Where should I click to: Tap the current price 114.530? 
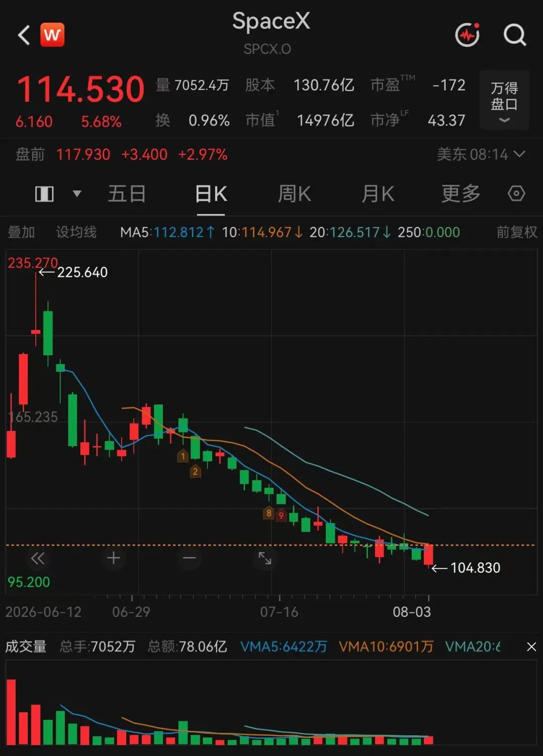pos(80,89)
